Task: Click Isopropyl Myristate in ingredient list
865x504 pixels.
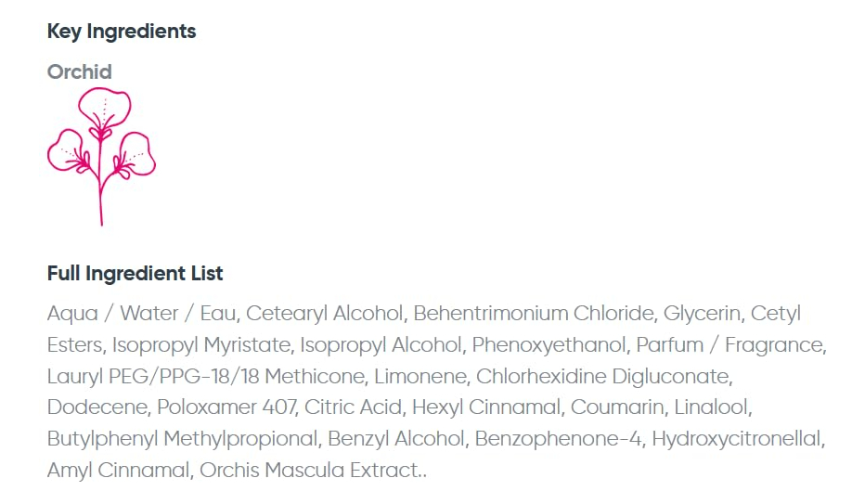Action: coord(200,345)
